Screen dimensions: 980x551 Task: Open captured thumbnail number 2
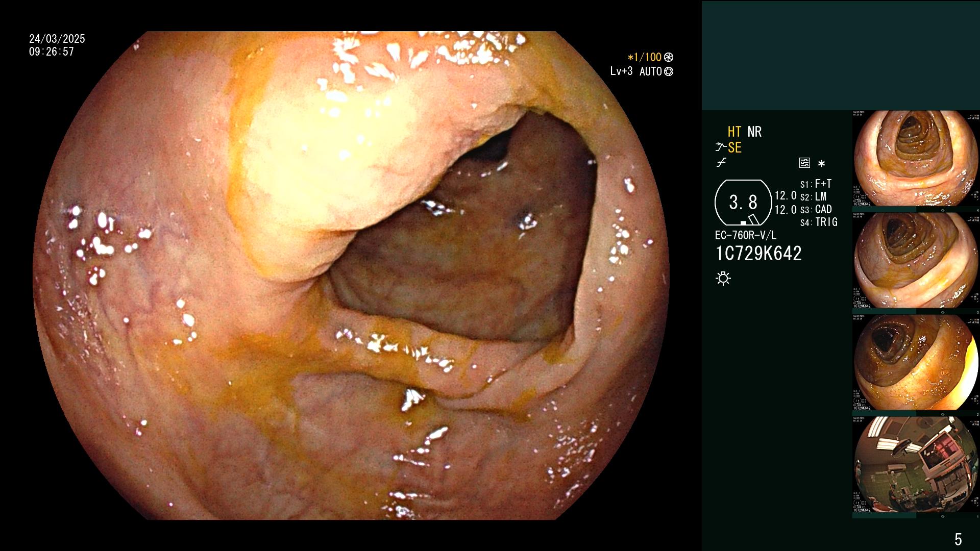pyautogui.click(x=916, y=363)
